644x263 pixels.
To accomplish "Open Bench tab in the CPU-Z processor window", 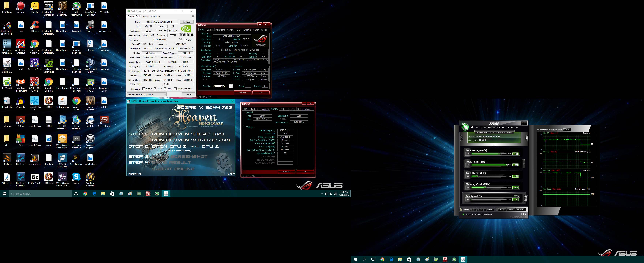I will (x=256, y=30).
